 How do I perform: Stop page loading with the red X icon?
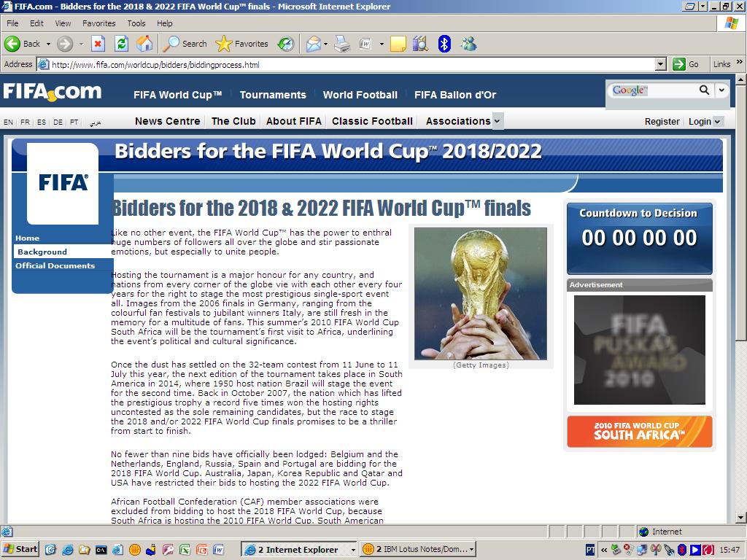[98, 44]
